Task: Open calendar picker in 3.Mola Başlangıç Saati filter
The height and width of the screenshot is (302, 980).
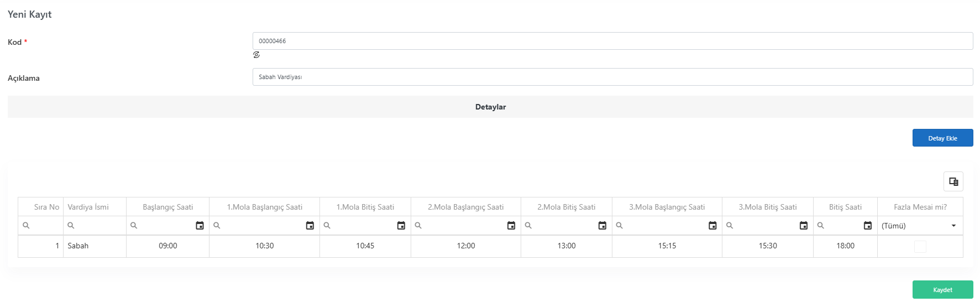Action: [712, 226]
